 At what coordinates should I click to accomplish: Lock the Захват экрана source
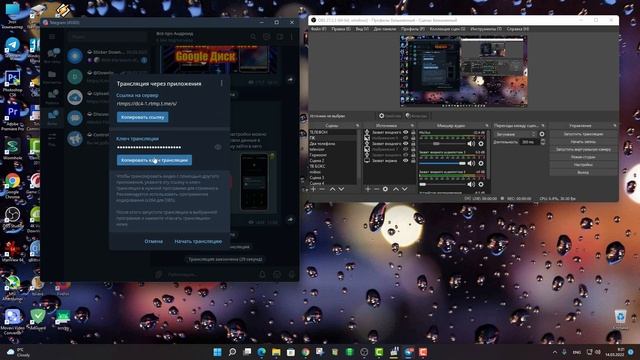[x=413, y=161]
